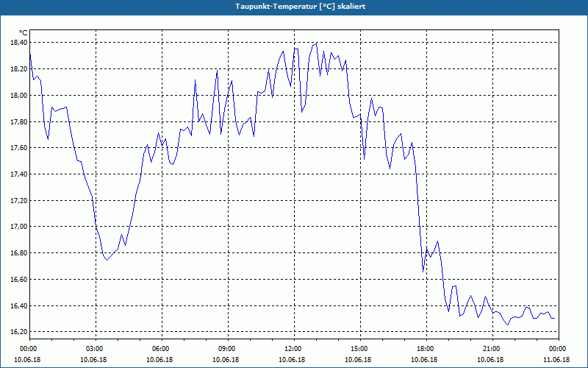Image resolution: width=588 pixels, height=368 pixels.
Task: Select the 09:00 time axis label
Action: (226, 349)
